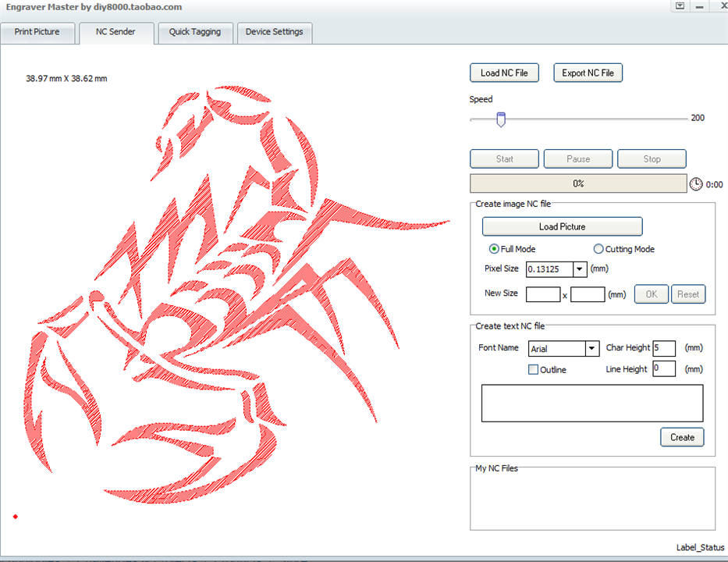Open the Quick Tagging tab
Image resolution: width=728 pixels, height=562 pixels.
click(x=195, y=32)
